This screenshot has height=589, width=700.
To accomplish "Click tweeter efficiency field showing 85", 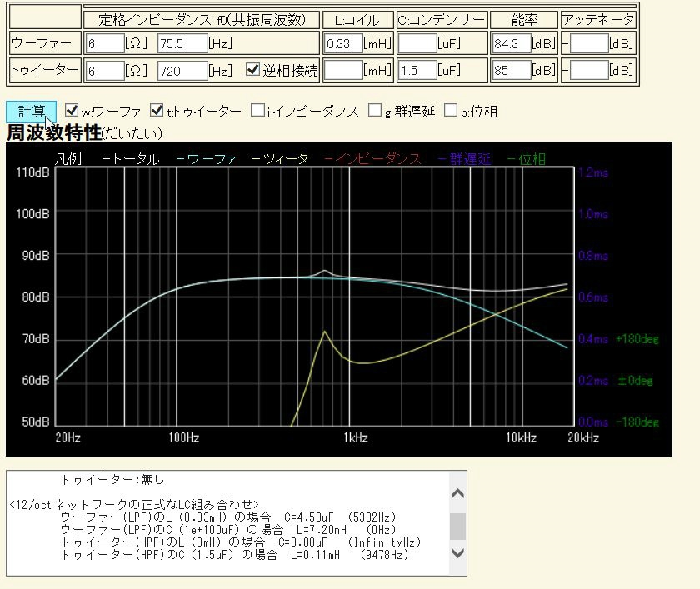I will click(x=512, y=71).
